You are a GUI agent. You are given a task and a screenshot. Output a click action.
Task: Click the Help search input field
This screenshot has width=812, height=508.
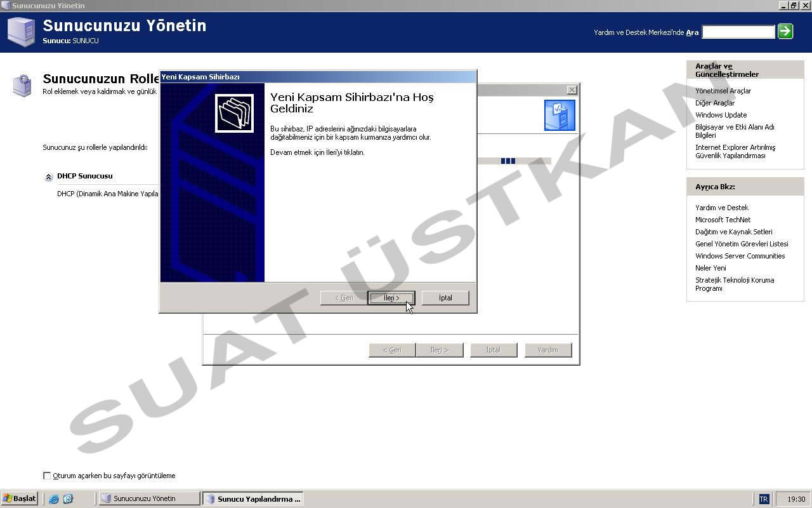[738, 32]
